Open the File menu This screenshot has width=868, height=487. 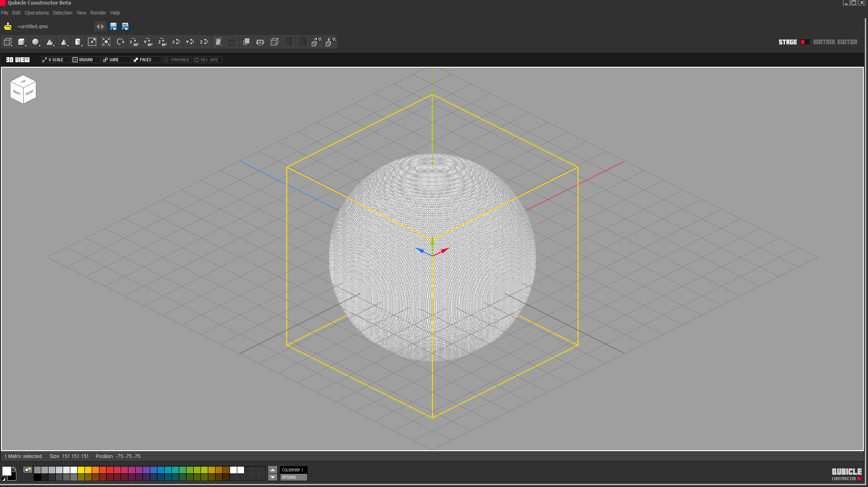pos(5,13)
